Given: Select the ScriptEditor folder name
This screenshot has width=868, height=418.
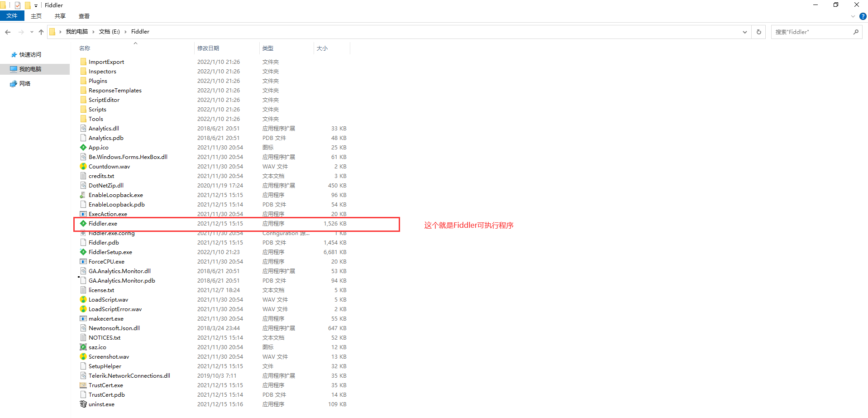Looking at the screenshot, I should (104, 100).
